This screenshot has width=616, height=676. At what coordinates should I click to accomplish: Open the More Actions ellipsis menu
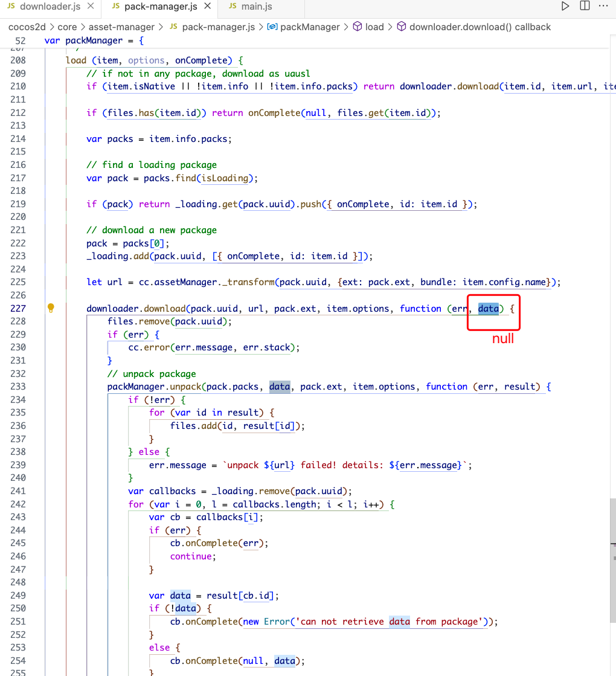coord(603,6)
